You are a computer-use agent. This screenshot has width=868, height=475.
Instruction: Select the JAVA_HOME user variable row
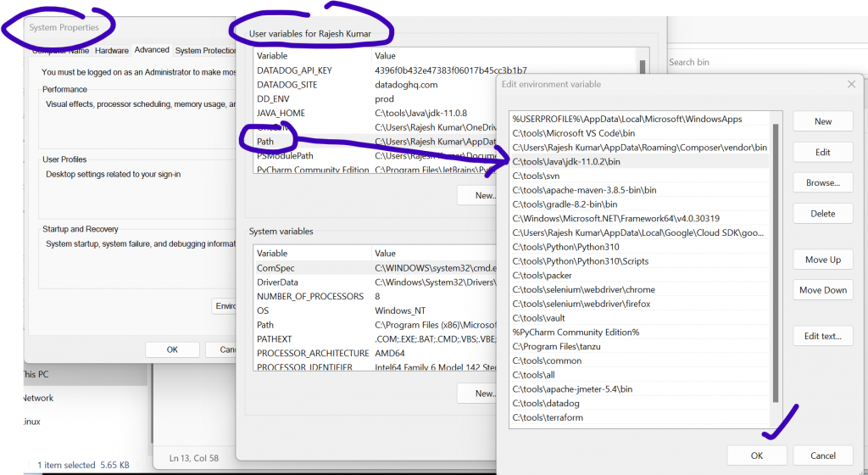tap(281, 113)
